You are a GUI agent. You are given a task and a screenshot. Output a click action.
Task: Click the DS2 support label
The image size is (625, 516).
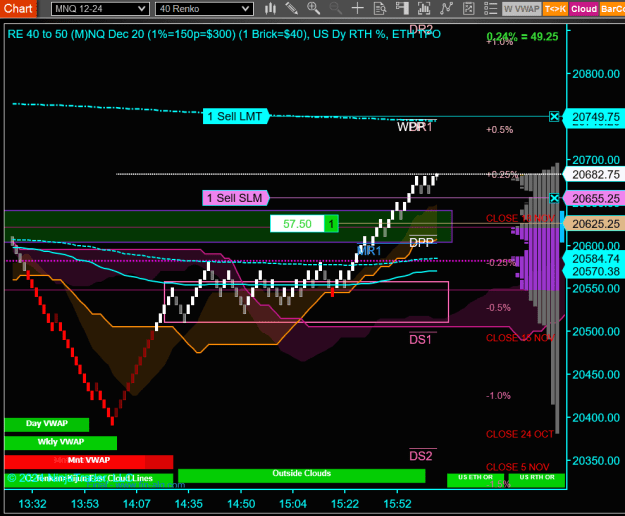tap(421, 456)
